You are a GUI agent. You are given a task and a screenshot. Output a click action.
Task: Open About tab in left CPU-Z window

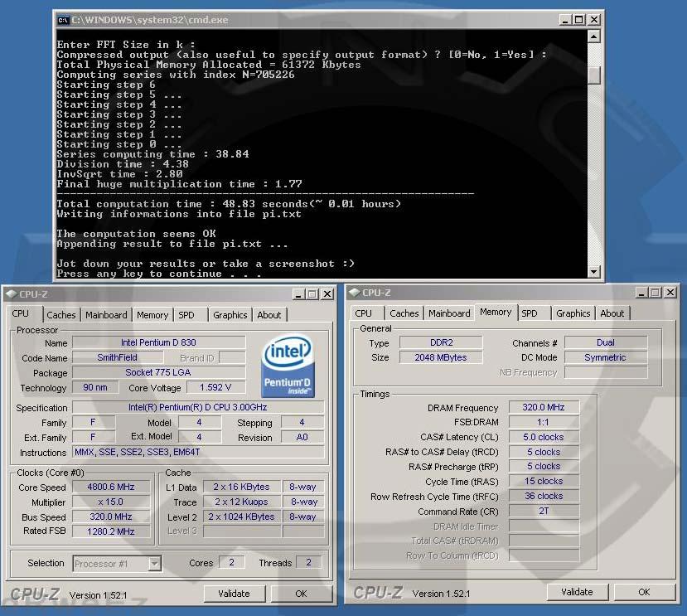pyautogui.click(x=269, y=315)
